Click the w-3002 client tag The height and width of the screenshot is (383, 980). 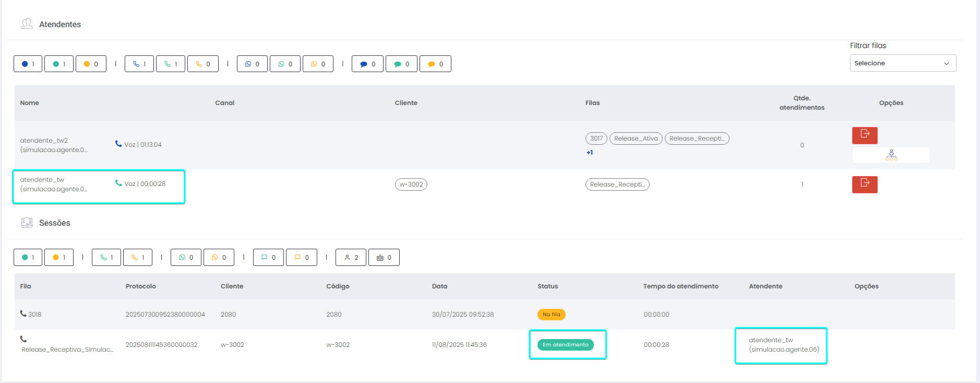(411, 184)
